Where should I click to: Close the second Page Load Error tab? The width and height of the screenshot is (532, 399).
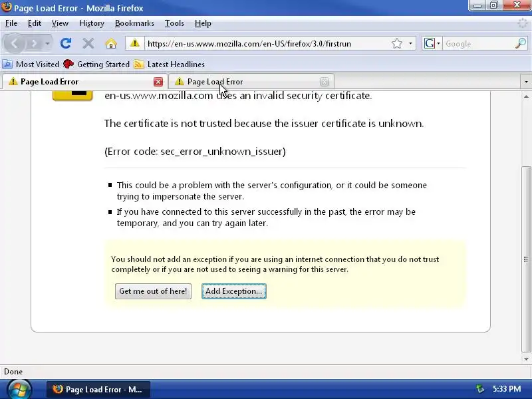tap(325, 82)
